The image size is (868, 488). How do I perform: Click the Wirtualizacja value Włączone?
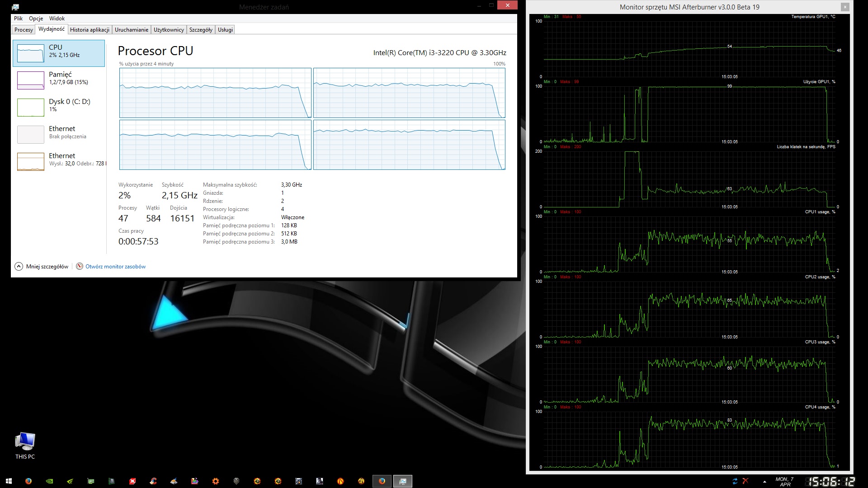point(292,217)
